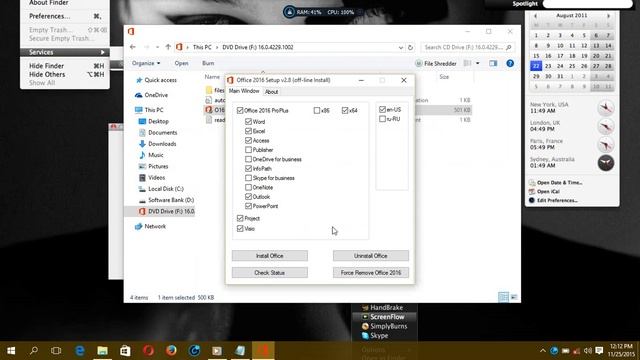Toggle x64 architecture checkbox
Viewport: 640px width, 360px height.
[345, 110]
